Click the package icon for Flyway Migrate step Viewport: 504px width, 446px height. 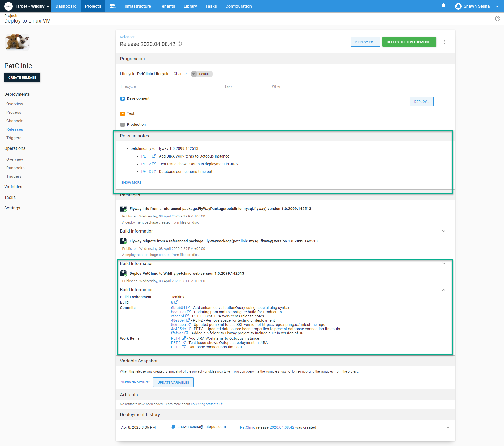tap(124, 242)
